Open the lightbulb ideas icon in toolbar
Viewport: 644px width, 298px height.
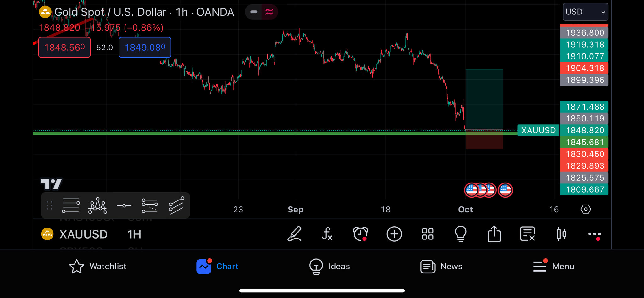coord(461,234)
